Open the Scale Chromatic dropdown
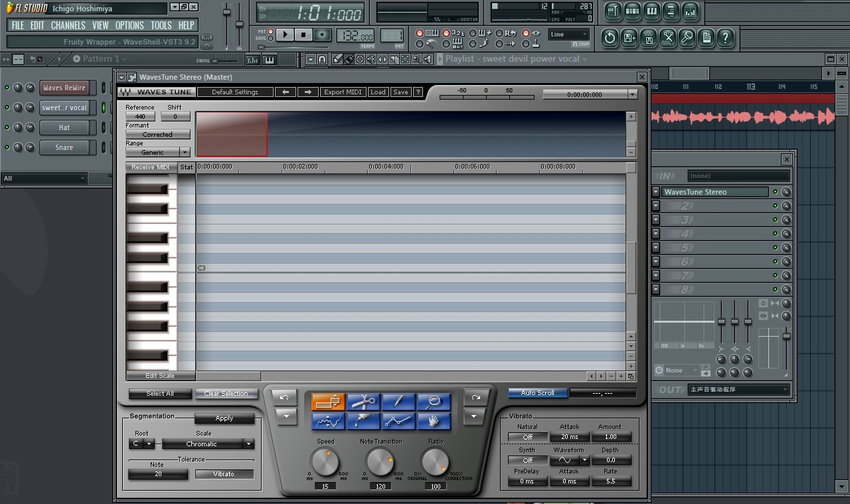 [x=208, y=444]
